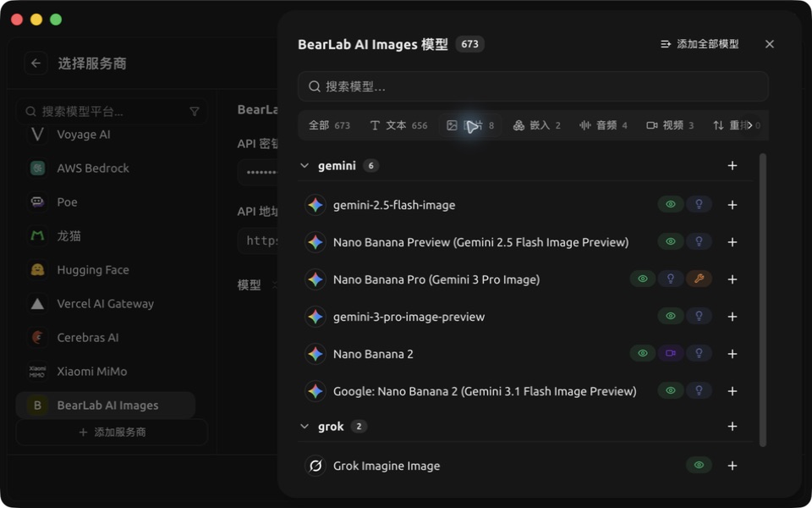Click vision eye badge on Grok Imagine Image
This screenshot has width=812, height=508.
tap(699, 465)
